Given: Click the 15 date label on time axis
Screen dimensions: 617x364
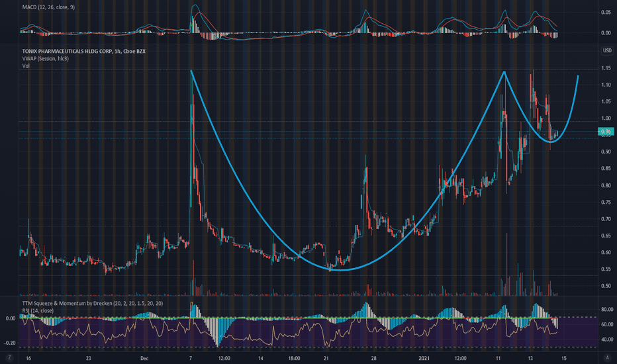Looking at the screenshot, I should point(564,359).
